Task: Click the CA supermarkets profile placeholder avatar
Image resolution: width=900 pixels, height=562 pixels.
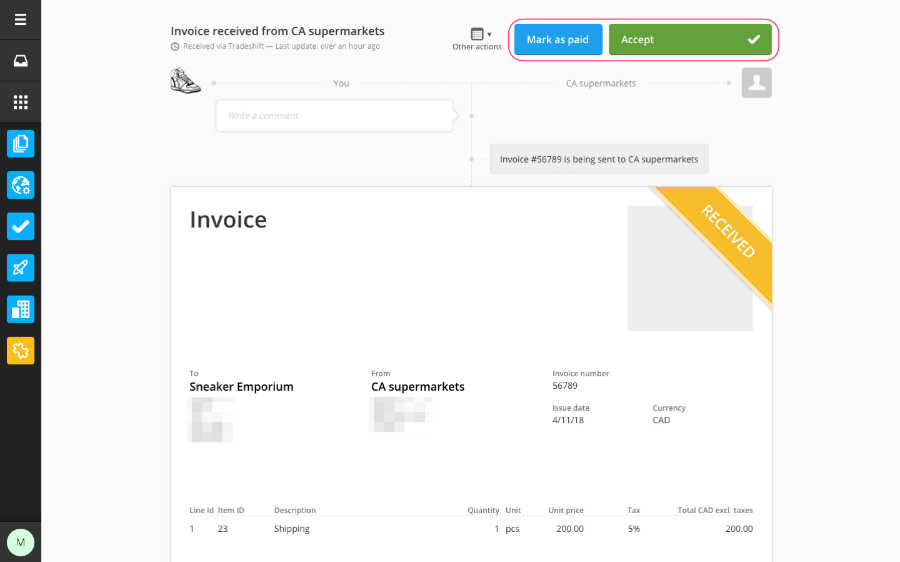Action: [x=757, y=83]
